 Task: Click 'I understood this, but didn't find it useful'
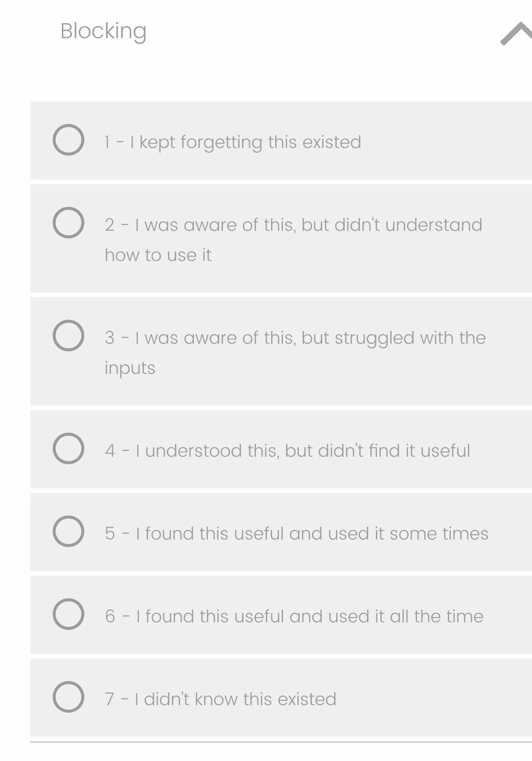(x=302, y=450)
